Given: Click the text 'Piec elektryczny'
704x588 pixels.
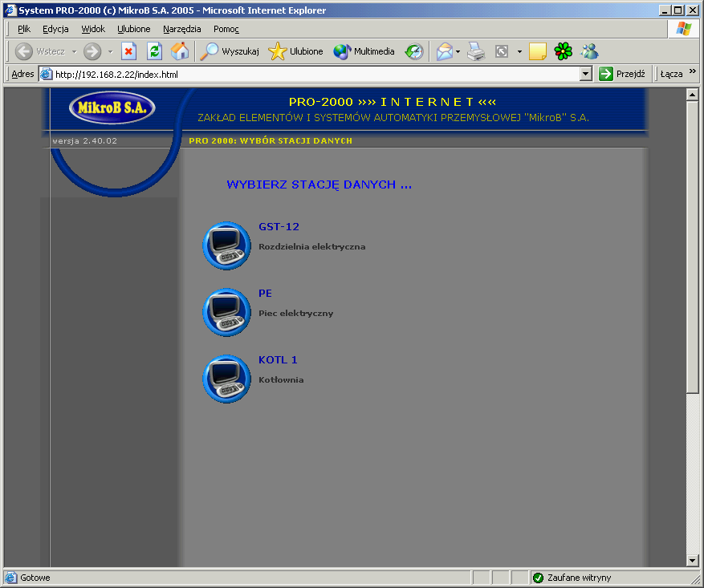Looking at the screenshot, I should pyautogui.click(x=296, y=313).
